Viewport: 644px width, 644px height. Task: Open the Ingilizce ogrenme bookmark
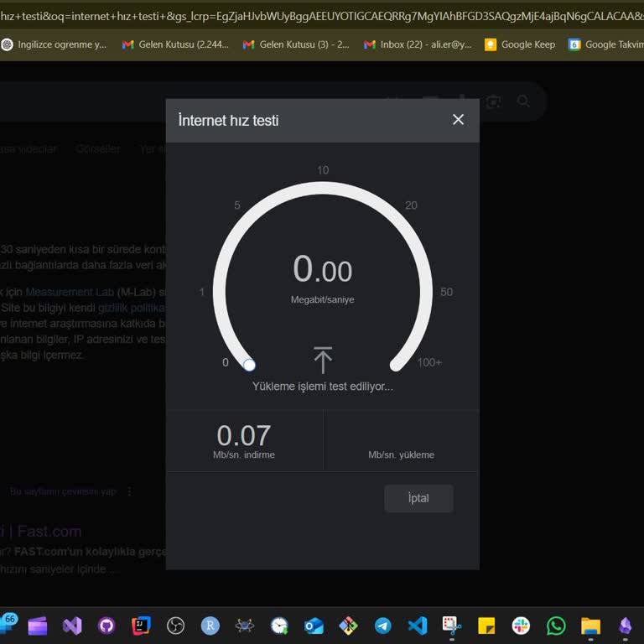tap(55, 44)
